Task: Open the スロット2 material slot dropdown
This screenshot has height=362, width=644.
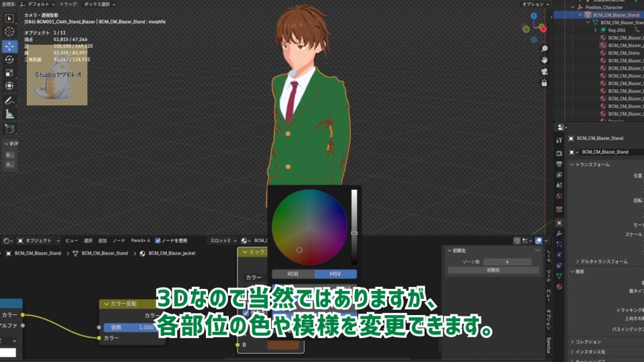Action: (x=223, y=241)
